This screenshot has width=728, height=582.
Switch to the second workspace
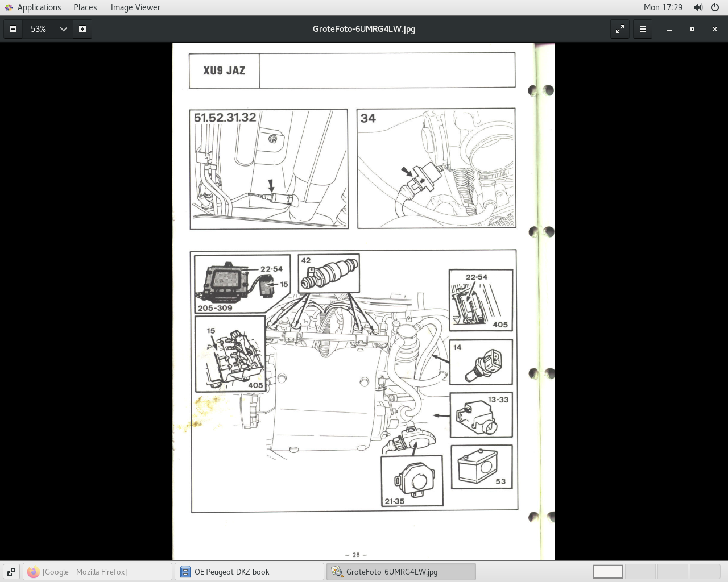(640, 572)
